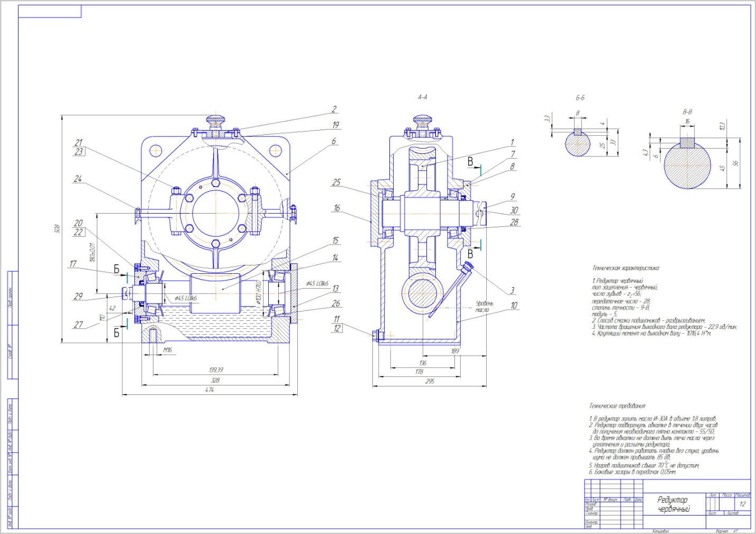
Task: Click part callout number '12'
Action: [336, 328]
